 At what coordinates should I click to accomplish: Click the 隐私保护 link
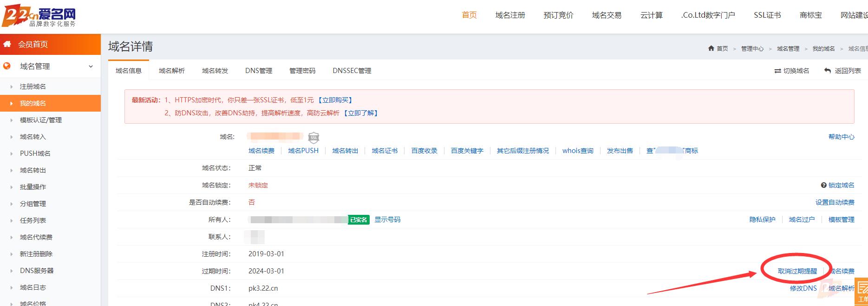pyautogui.click(x=763, y=220)
